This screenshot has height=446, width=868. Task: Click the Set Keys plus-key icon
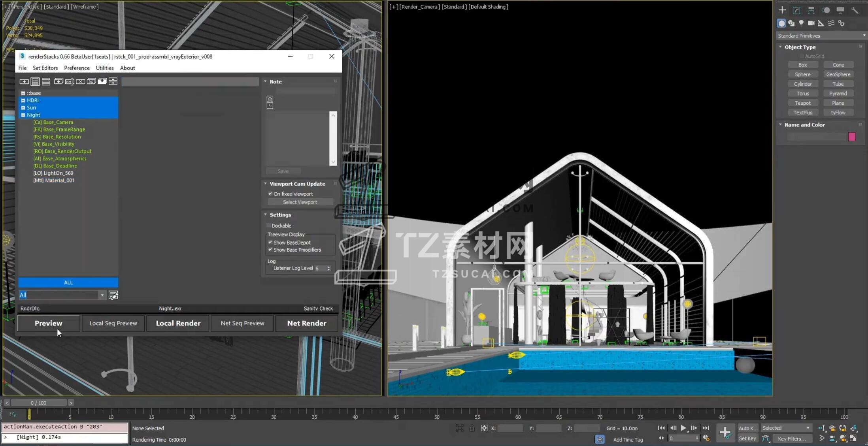[x=725, y=433]
